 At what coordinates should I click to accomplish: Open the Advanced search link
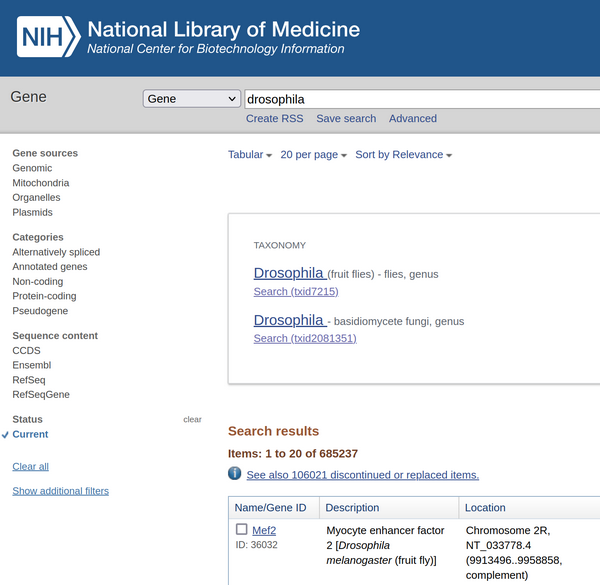click(x=412, y=119)
